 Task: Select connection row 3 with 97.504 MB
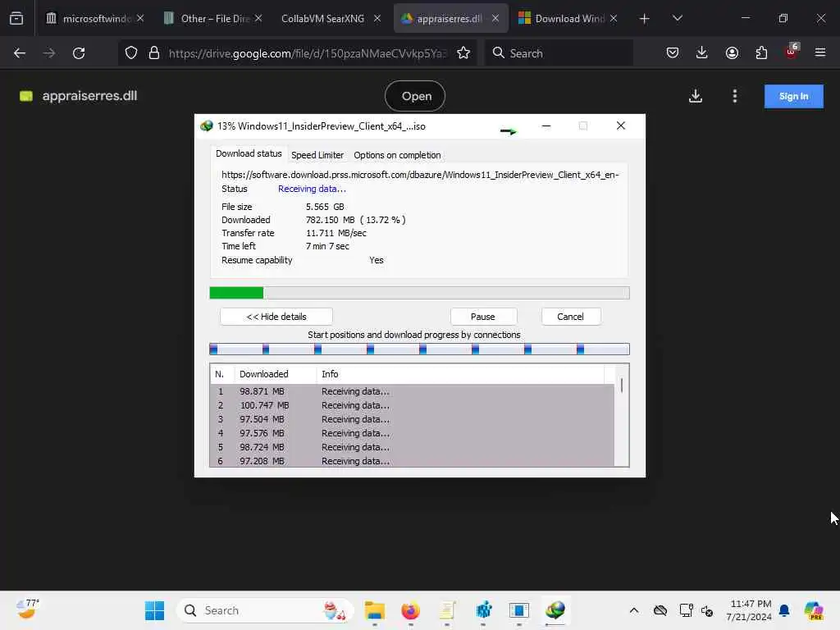coord(412,419)
